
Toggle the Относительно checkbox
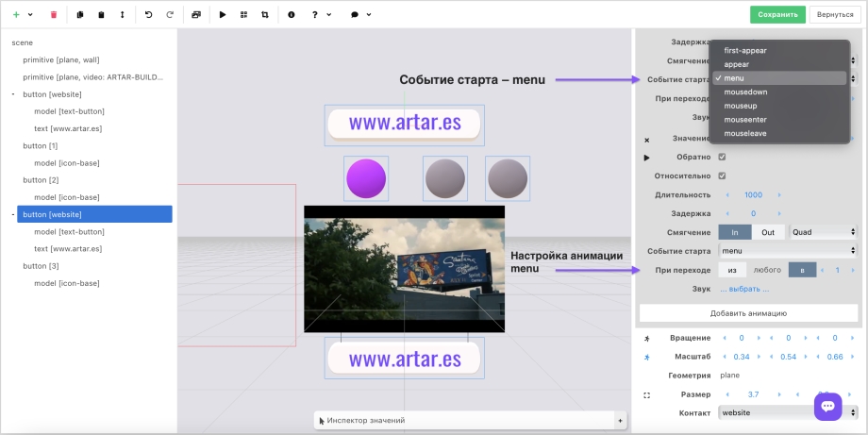point(723,176)
